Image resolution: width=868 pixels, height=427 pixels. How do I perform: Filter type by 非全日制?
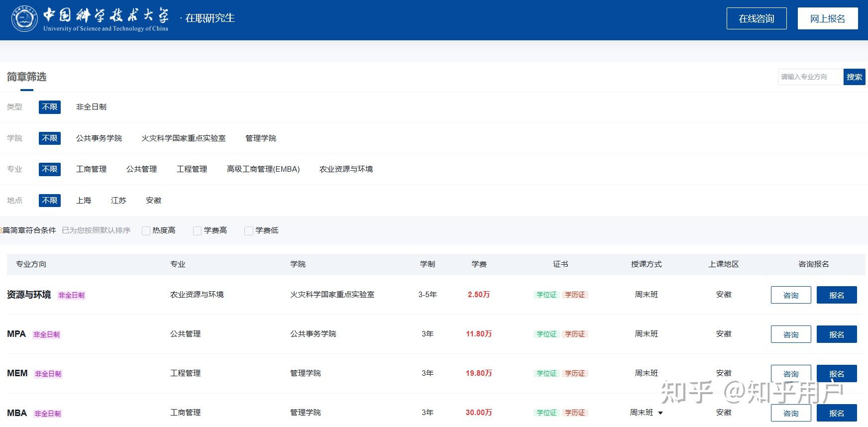[x=91, y=107]
